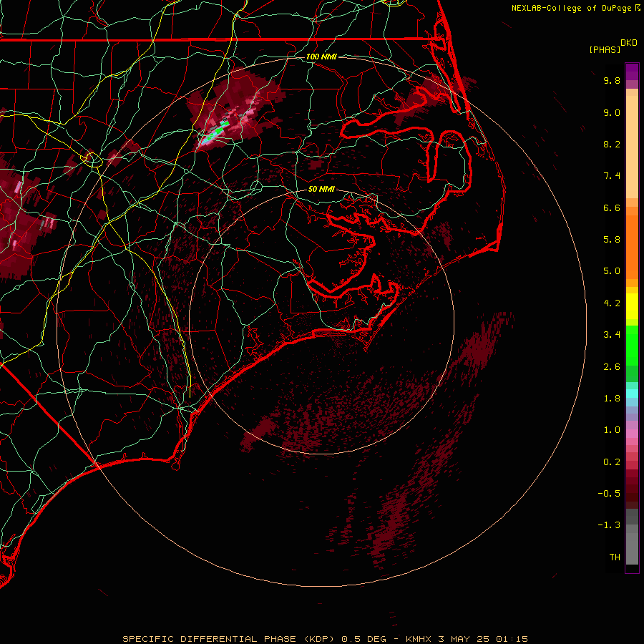644x644 pixels.
Task: Click the -1.3 scale value
Action: click(x=609, y=525)
